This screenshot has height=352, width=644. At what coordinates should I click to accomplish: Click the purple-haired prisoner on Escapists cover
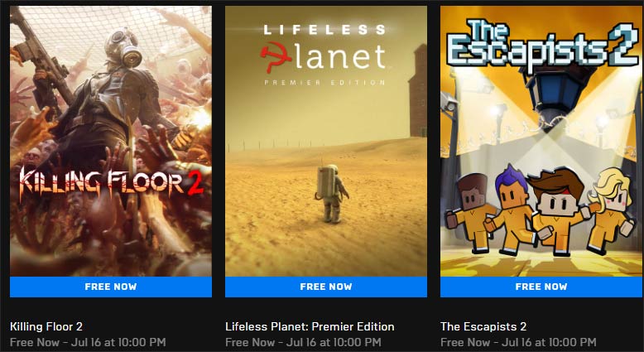coord(511,210)
